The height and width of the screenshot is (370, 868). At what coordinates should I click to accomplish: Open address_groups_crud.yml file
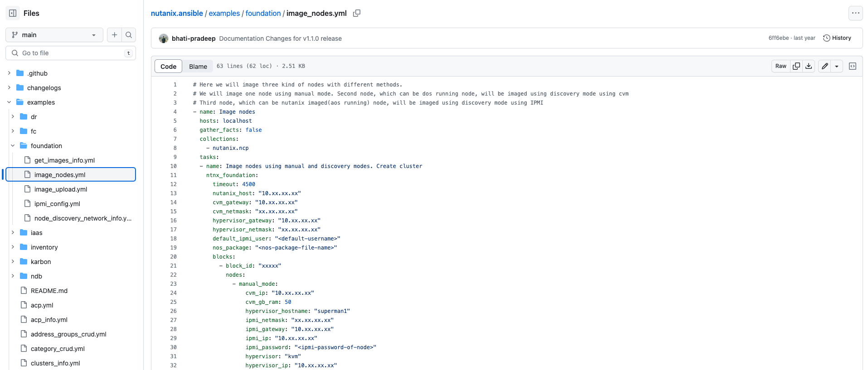click(x=68, y=334)
